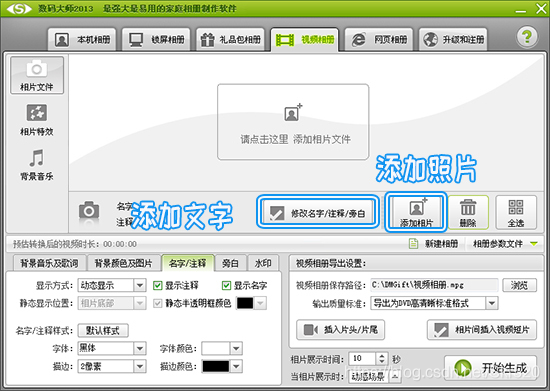Click the 预估转换后的视频时长 status text
This screenshot has width=550, height=391.
pos(75,244)
